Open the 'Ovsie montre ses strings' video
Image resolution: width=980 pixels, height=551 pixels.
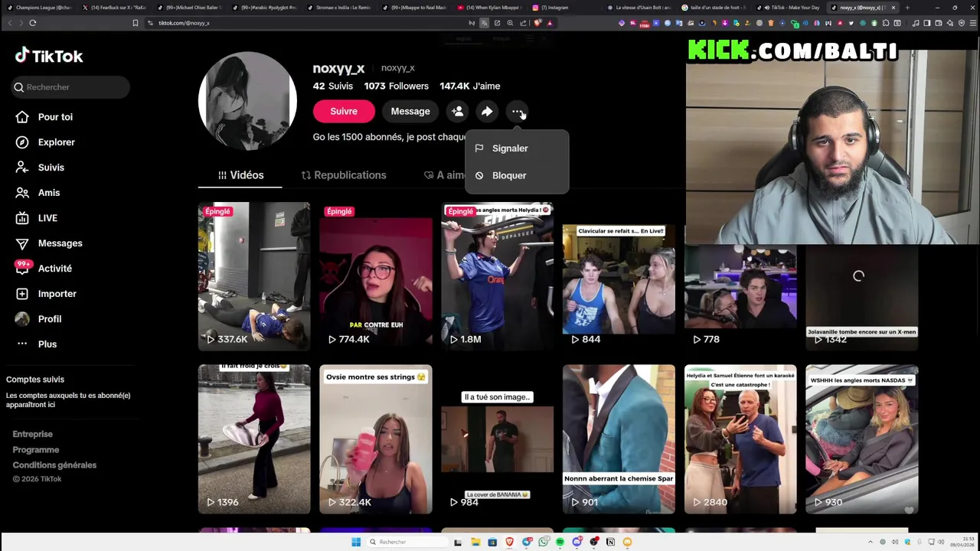376,439
